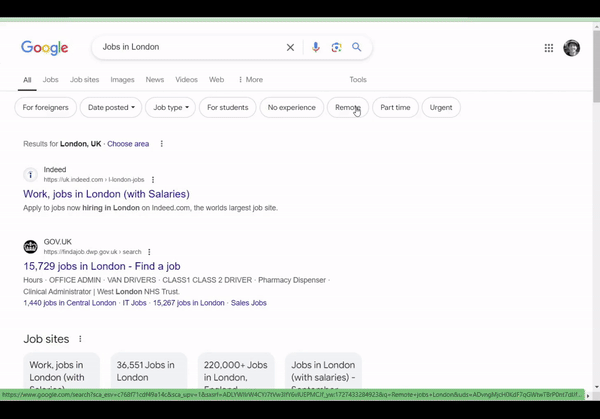Open Google Lens image search icon

336,47
